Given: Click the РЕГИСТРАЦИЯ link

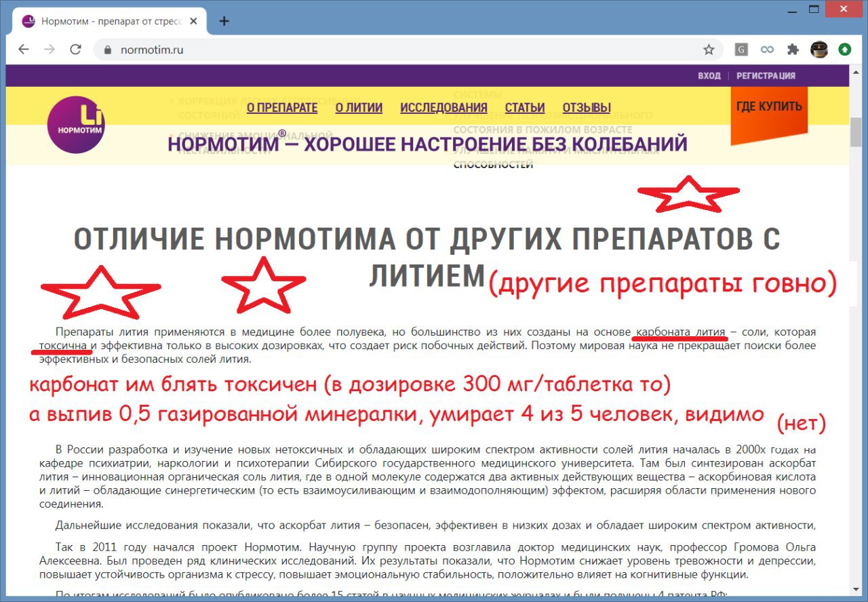Looking at the screenshot, I should pyautogui.click(x=766, y=76).
